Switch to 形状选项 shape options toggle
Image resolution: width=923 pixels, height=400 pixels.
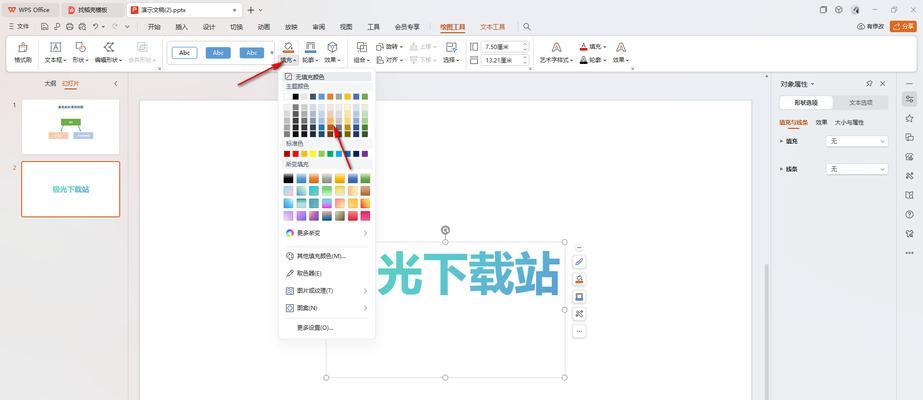coord(806,102)
